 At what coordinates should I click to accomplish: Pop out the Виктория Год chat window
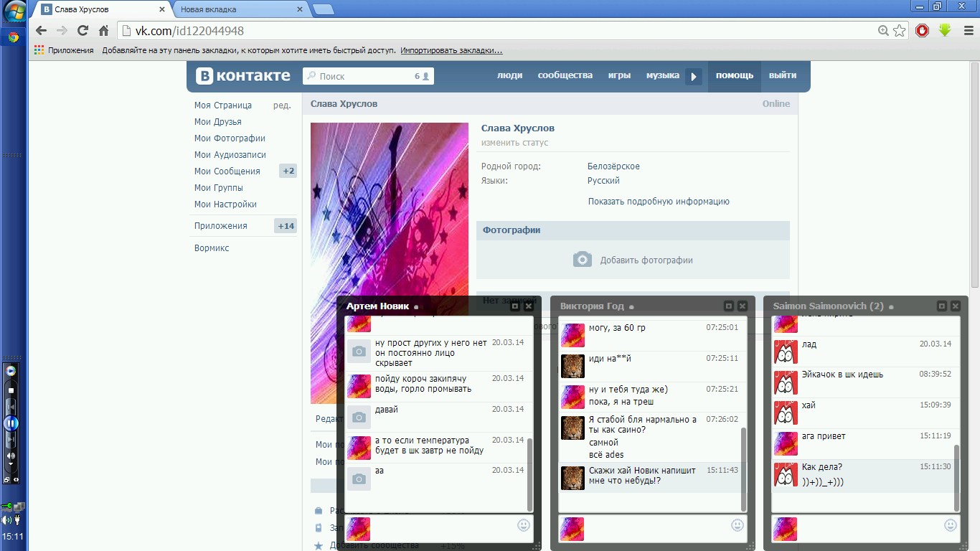coord(729,306)
